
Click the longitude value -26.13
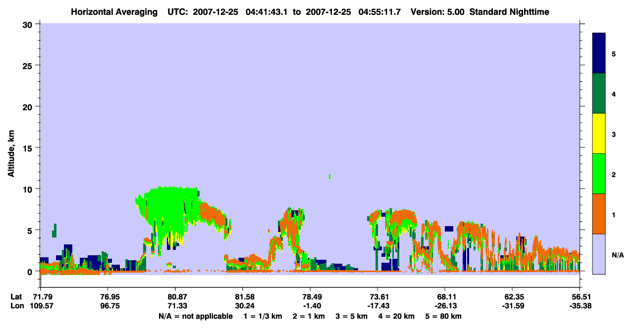[445, 305]
